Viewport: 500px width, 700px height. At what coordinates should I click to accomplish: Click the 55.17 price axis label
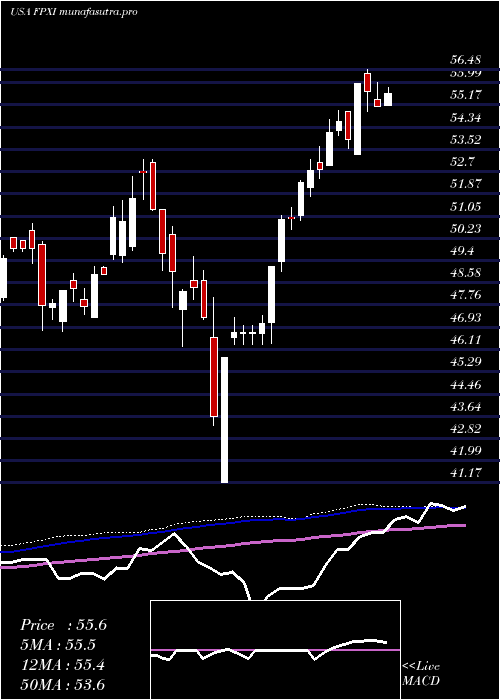click(465, 95)
